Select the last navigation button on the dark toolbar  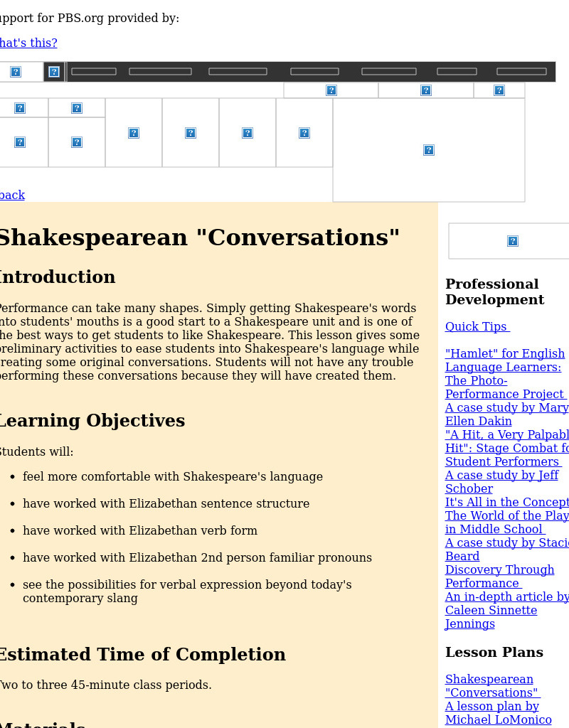point(521,71)
